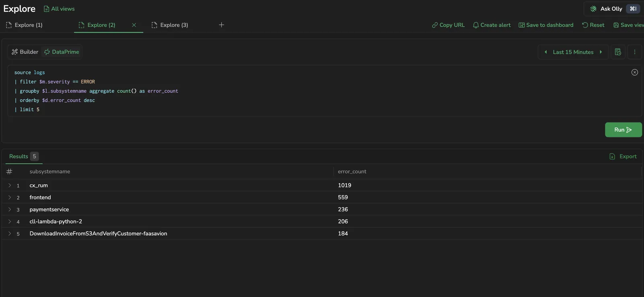The height and width of the screenshot is (297, 644).
Task: Open the Last 15 Minutes time picker
Action: [573, 52]
